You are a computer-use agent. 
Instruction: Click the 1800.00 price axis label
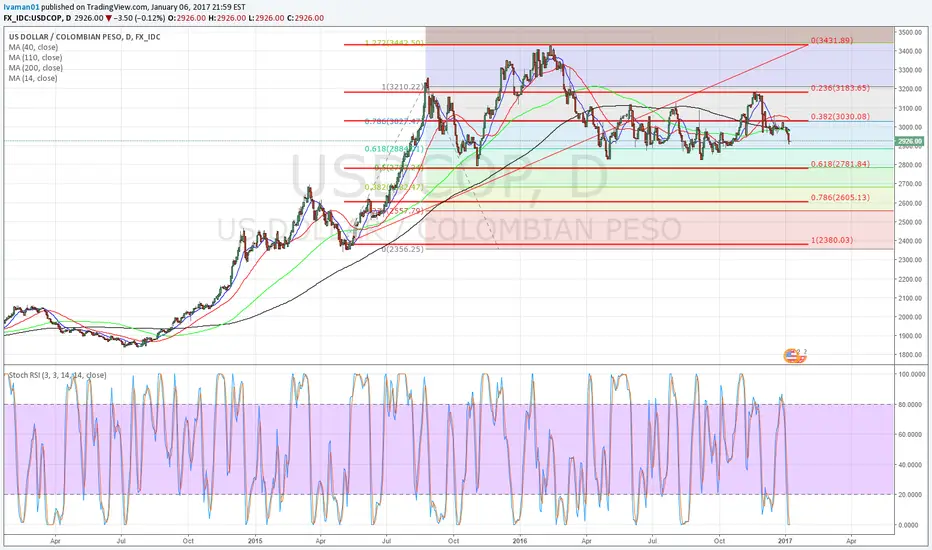tap(910, 355)
